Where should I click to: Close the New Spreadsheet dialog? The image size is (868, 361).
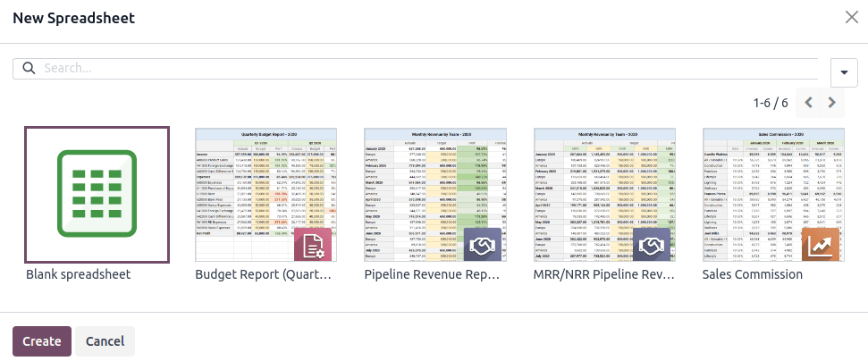850,17
